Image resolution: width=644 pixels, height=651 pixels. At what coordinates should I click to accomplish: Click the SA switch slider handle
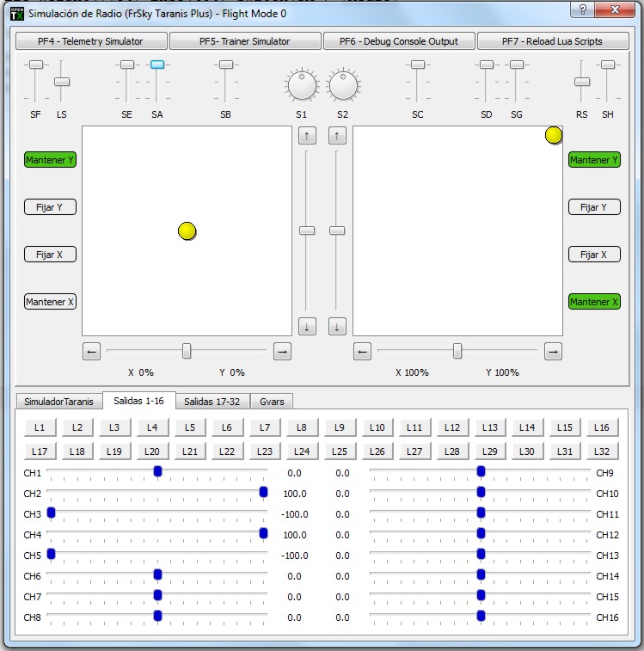tap(157, 64)
